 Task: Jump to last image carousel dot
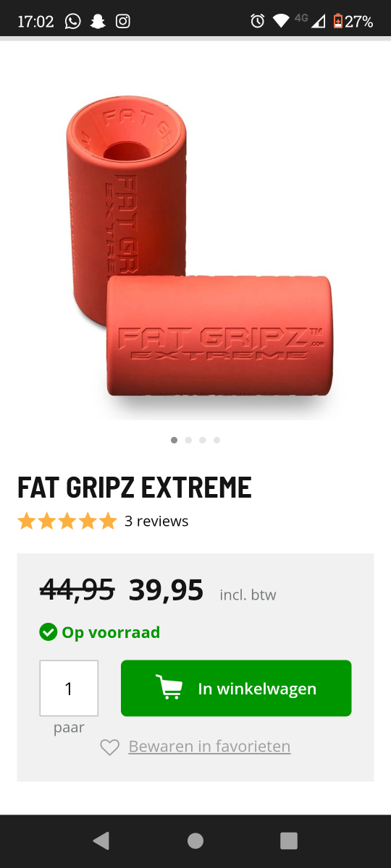[216, 440]
